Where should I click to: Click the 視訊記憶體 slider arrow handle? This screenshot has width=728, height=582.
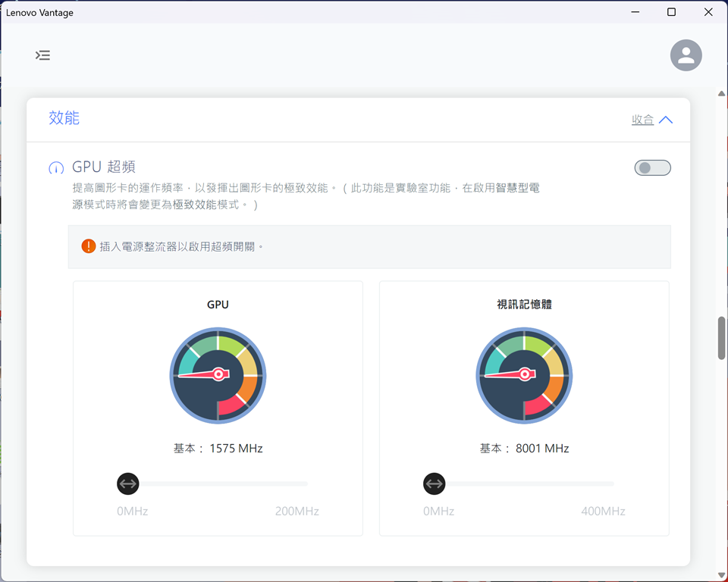click(435, 483)
